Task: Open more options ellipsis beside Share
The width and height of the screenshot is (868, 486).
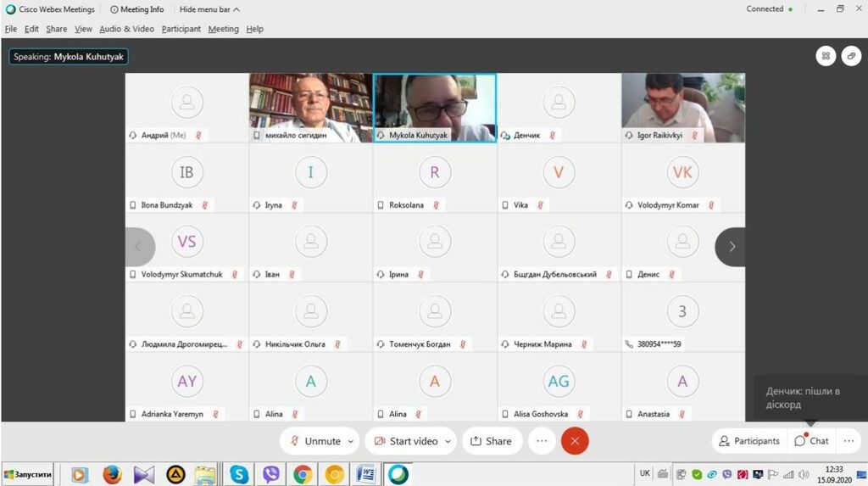Action: coord(542,441)
